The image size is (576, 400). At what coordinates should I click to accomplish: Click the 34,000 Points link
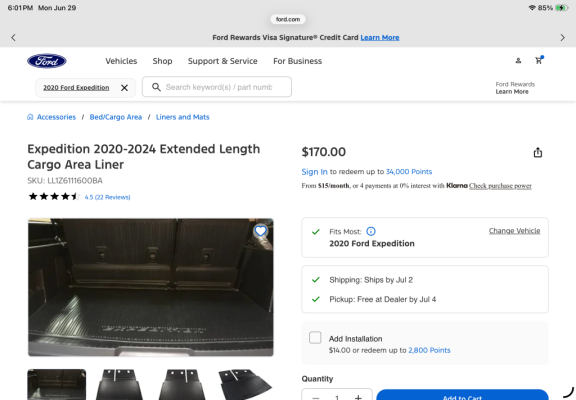[x=409, y=172]
